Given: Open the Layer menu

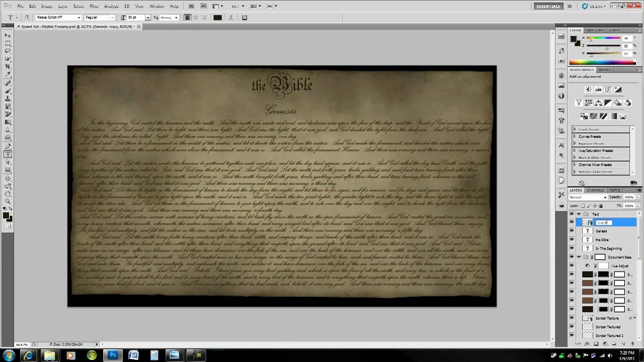Looking at the screenshot, I should pos(63,6).
